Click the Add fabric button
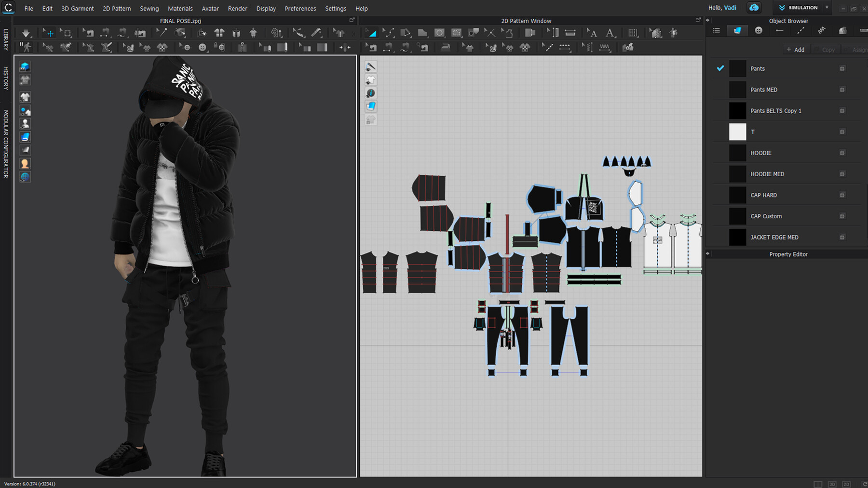This screenshot has height=488, width=868. pyautogui.click(x=796, y=50)
